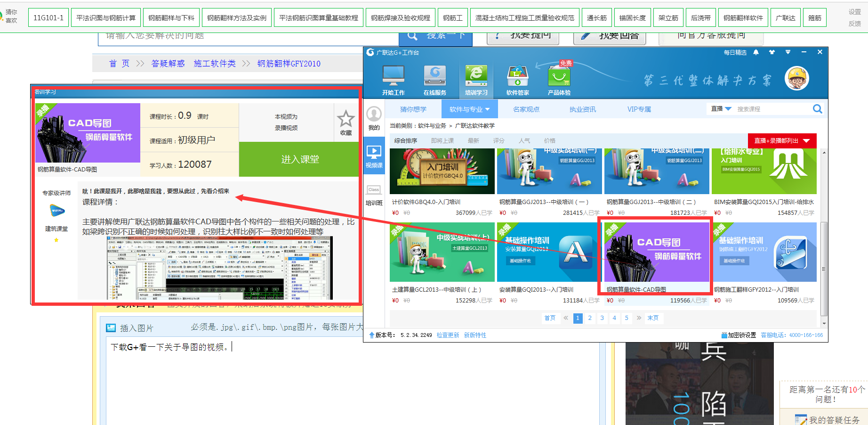
Task: Click the 广联达软件教学 category breadcrumb
Action: tap(474, 126)
